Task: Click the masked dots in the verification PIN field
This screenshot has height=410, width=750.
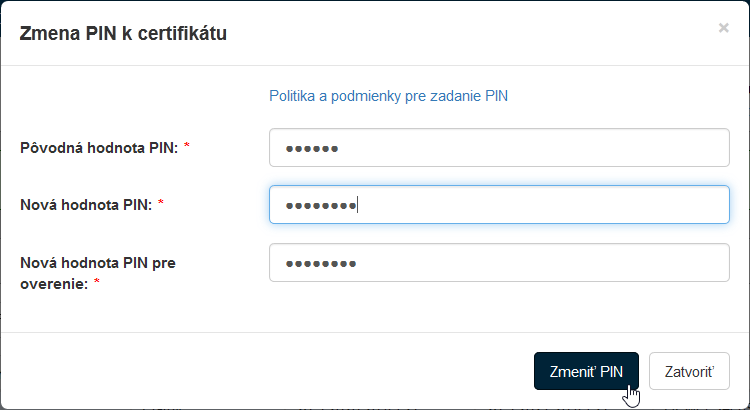Action: pyautogui.click(x=321, y=264)
